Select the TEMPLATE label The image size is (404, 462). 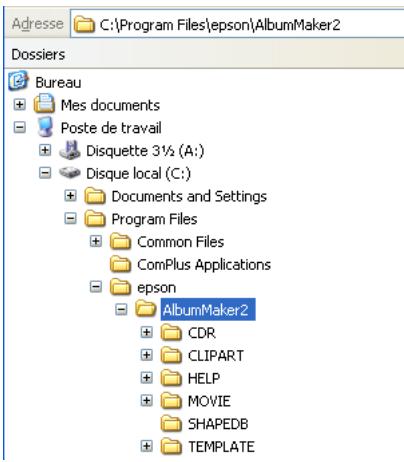point(221,447)
